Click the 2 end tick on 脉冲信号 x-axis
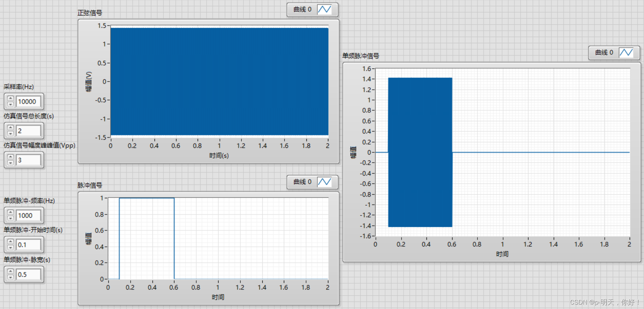Image resolution: width=644 pixels, height=309 pixels. pyautogui.click(x=328, y=287)
